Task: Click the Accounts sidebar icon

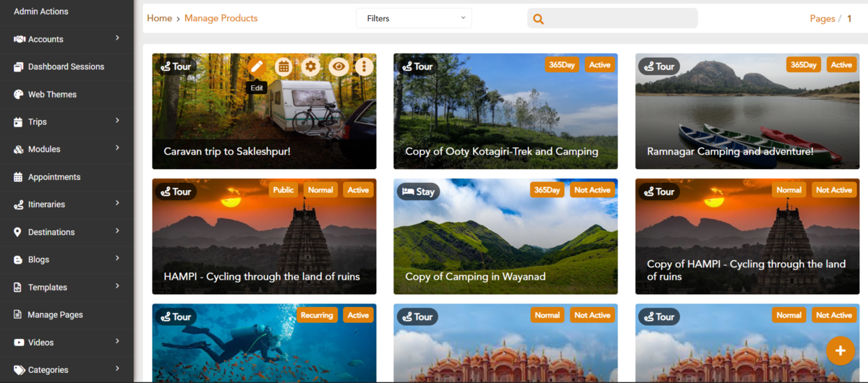Action: (19, 39)
